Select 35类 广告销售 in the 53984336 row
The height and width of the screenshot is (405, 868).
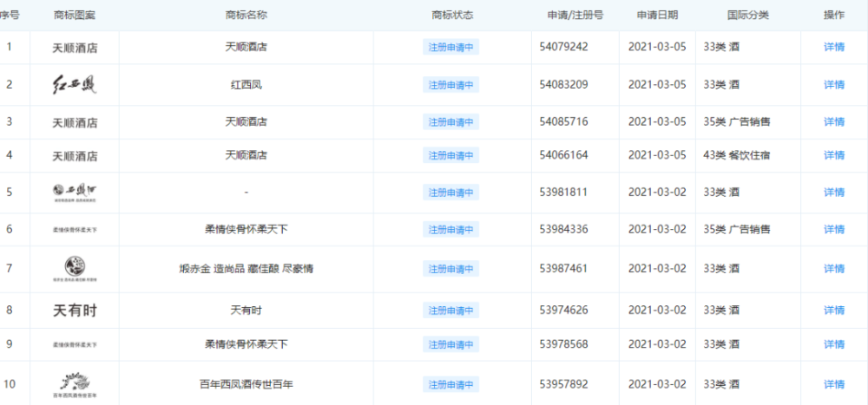(x=737, y=229)
